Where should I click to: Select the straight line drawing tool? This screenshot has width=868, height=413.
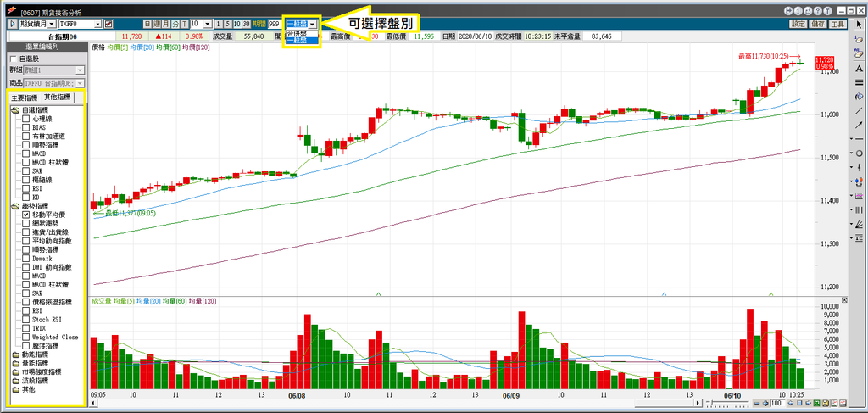point(860,111)
